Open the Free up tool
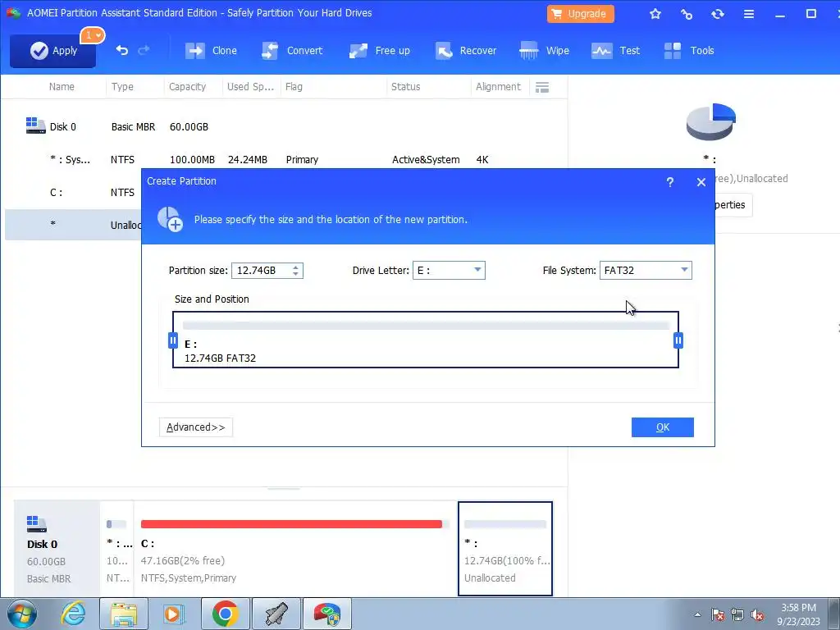 (x=379, y=51)
